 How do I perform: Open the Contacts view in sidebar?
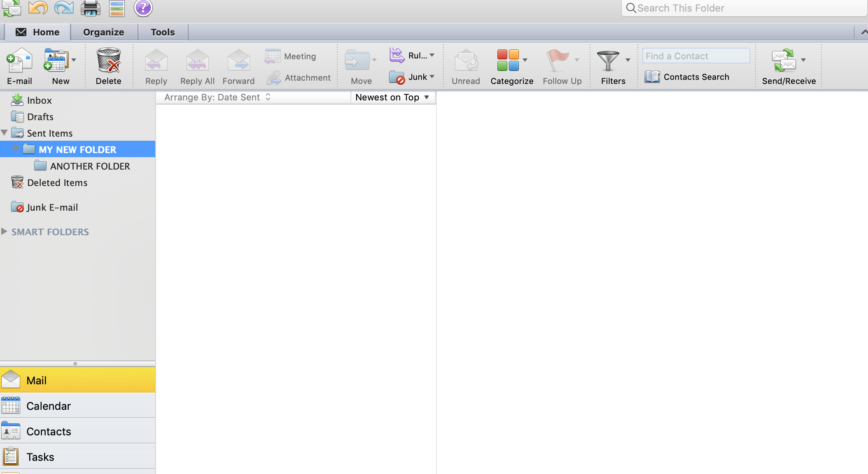point(78,431)
